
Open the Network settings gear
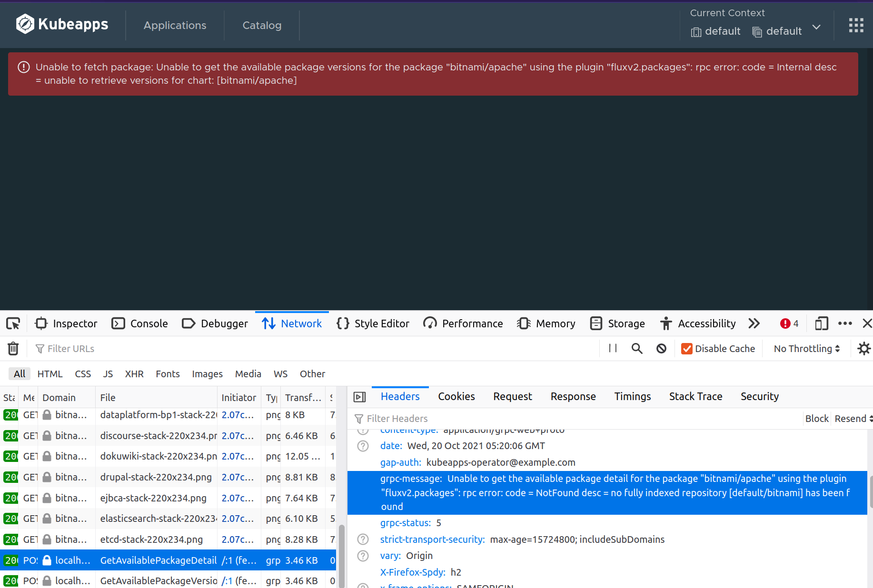pyautogui.click(x=864, y=348)
